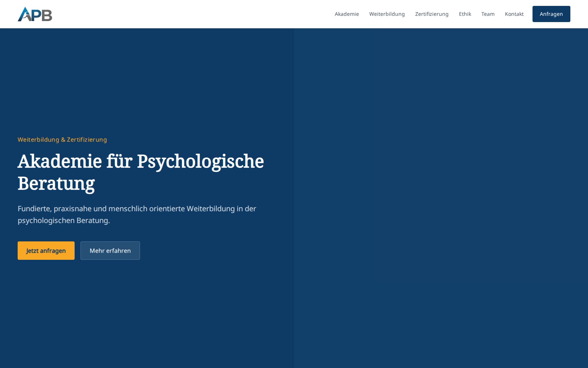Screen dimensions: 588x368
Task: Return to homepage via the APB logo
Action: (x=35, y=14)
